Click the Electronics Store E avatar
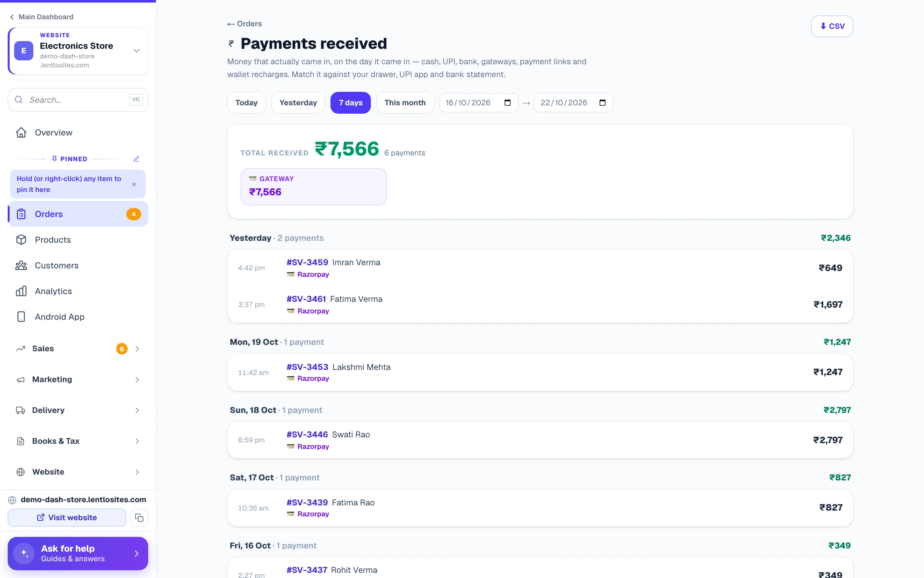The image size is (924, 578). [24, 51]
